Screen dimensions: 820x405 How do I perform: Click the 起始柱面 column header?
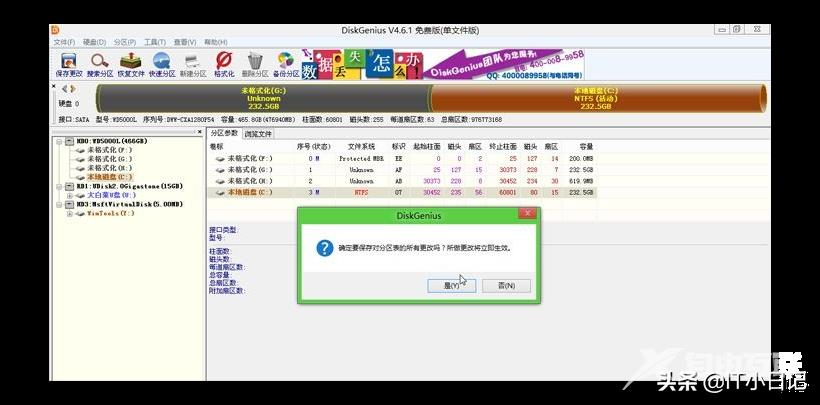click(427, 147)
